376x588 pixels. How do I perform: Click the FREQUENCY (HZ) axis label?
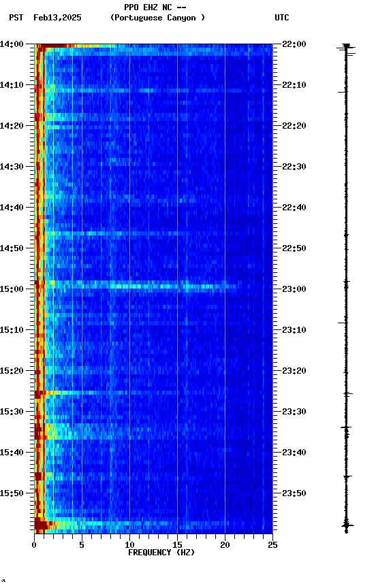coord(161,553)
